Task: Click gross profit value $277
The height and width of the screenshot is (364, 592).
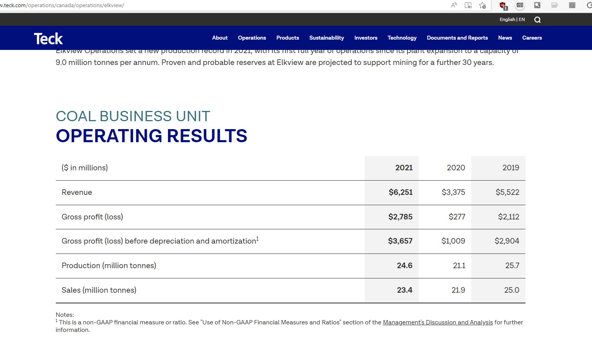Action: pos(457,217)
